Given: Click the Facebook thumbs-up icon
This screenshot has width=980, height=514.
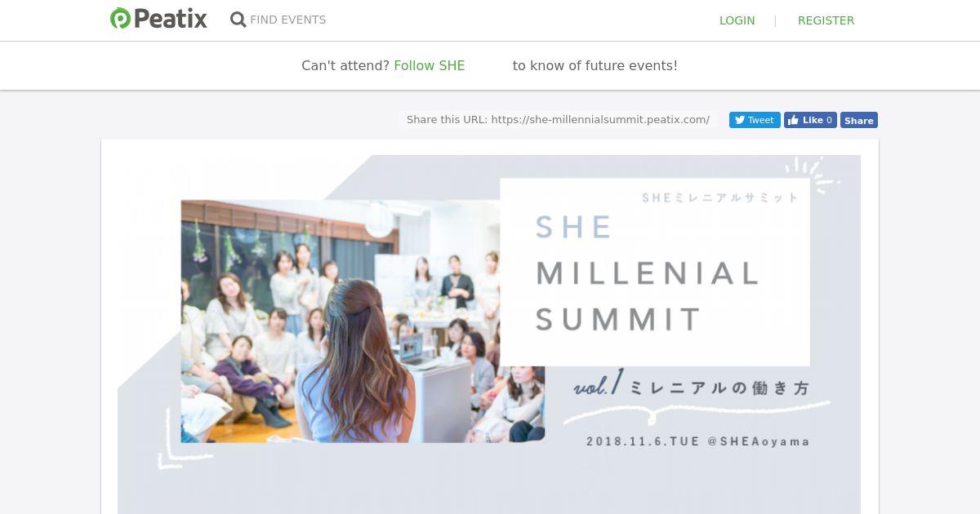Looking at the screenshot, I should click(x=793, y=120).
